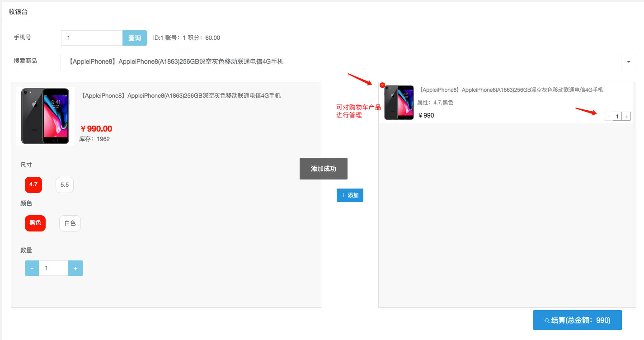Decrease cart item quantity with the minus stepper
This screenshot has height=340, width=644.
point(608,117)
